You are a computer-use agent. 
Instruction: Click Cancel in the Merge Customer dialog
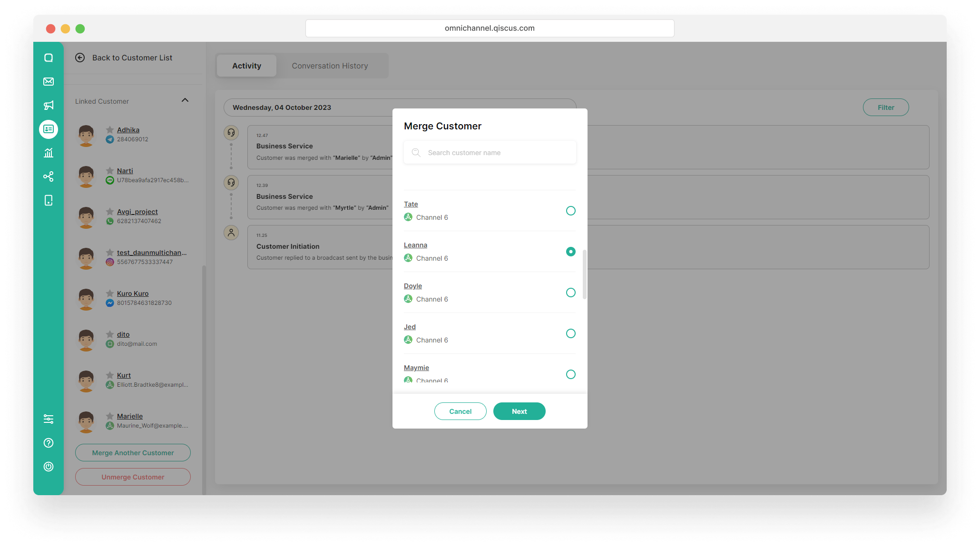pos(460,411)
